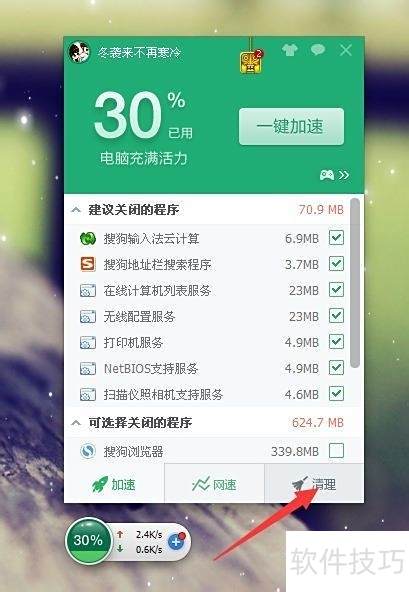Click the 搜狗浏览器 browser icon
The height and width of the screenshot is (592, 409).
(88, 451)
